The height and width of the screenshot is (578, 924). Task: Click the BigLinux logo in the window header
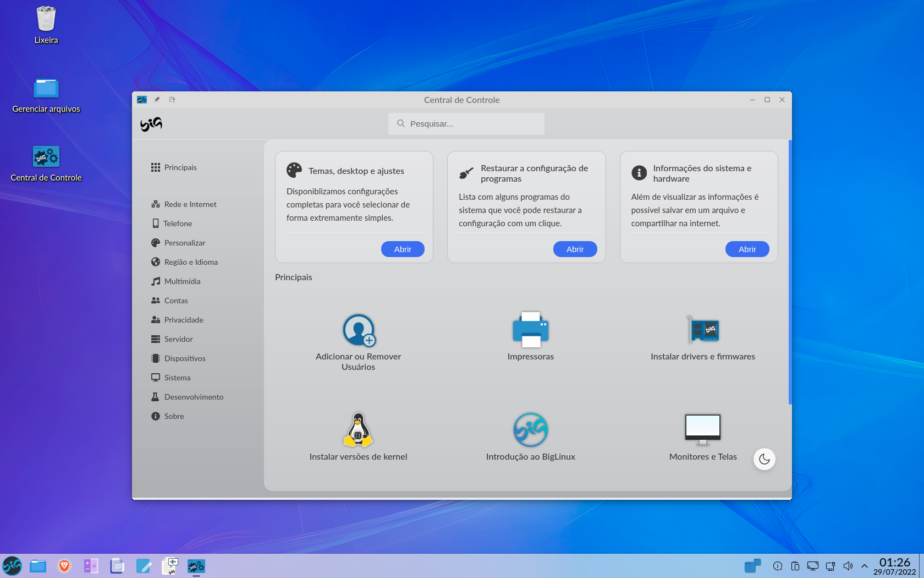coord(151,124)
